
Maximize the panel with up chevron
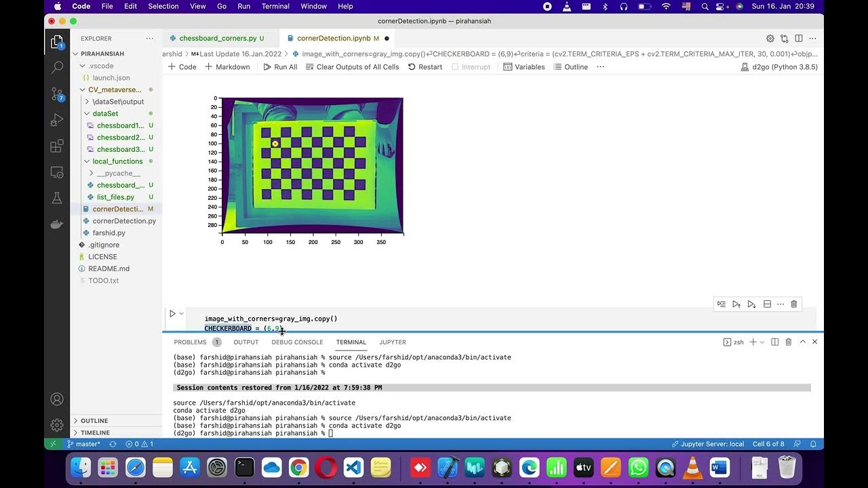(x=802, y=342)
